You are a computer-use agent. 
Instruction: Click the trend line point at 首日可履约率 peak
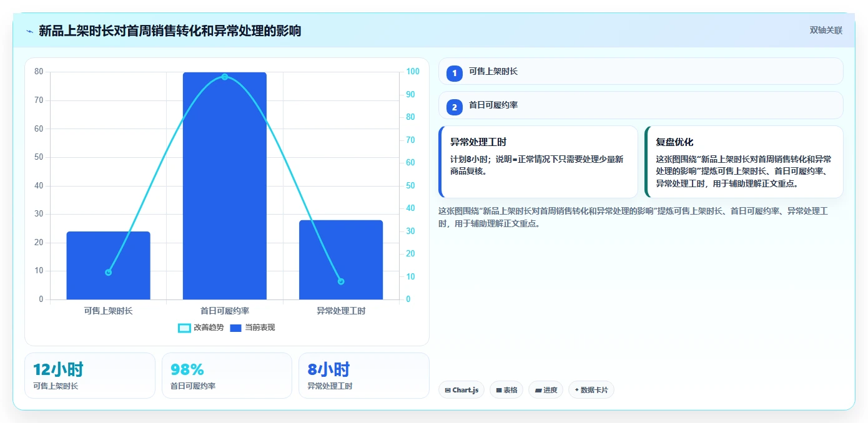[x=225, y=77]
